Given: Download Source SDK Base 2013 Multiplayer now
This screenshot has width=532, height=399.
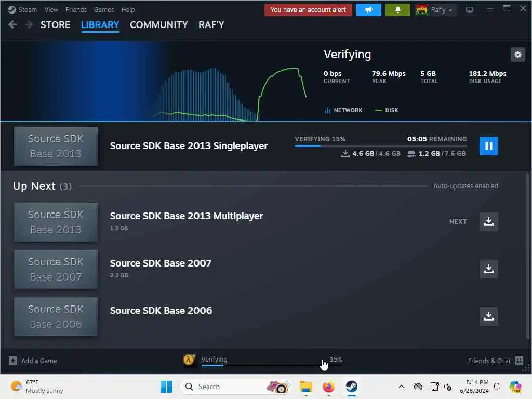Looking at the screenshot, I should tap(488, 222).
